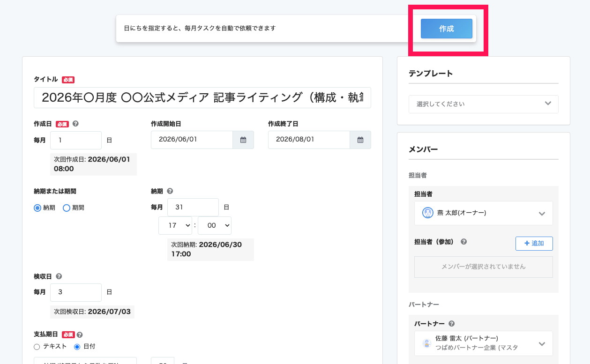The width and height of the screenshot is (590, 364).
Task: Show help for 担当者（参加） question mark
Action: [463, 242]
